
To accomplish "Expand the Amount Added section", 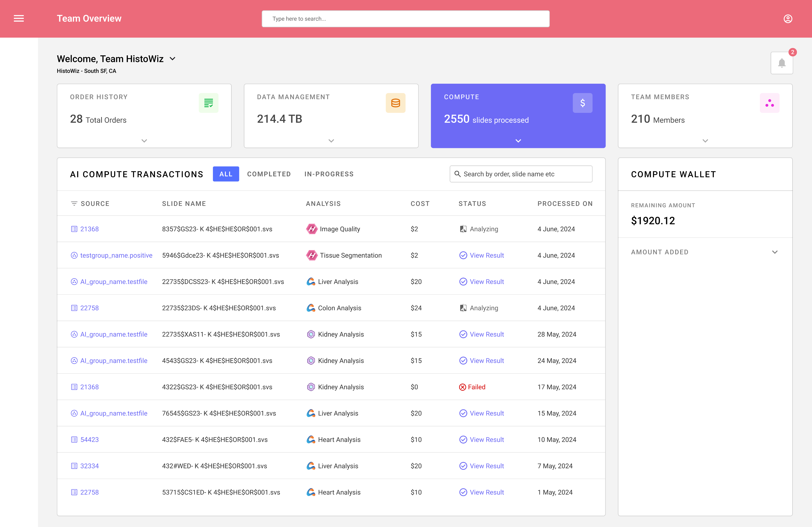I will [x=775, y=252].
